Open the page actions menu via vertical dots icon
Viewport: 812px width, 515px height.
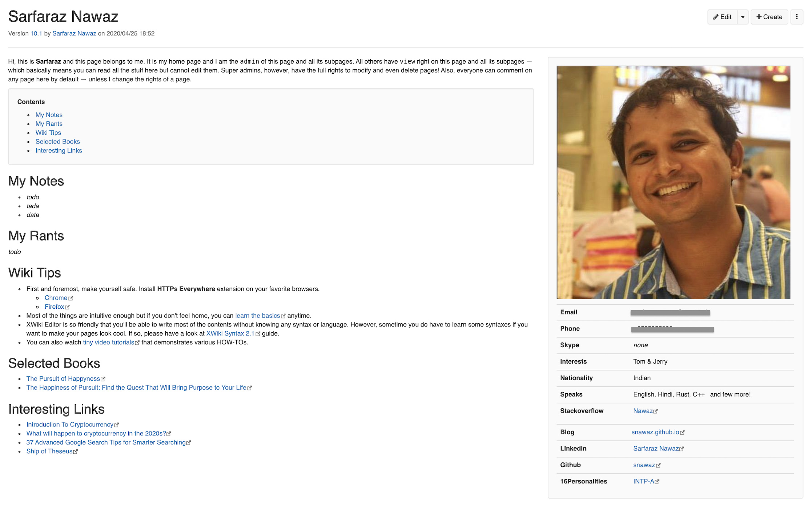coord(797,17)
